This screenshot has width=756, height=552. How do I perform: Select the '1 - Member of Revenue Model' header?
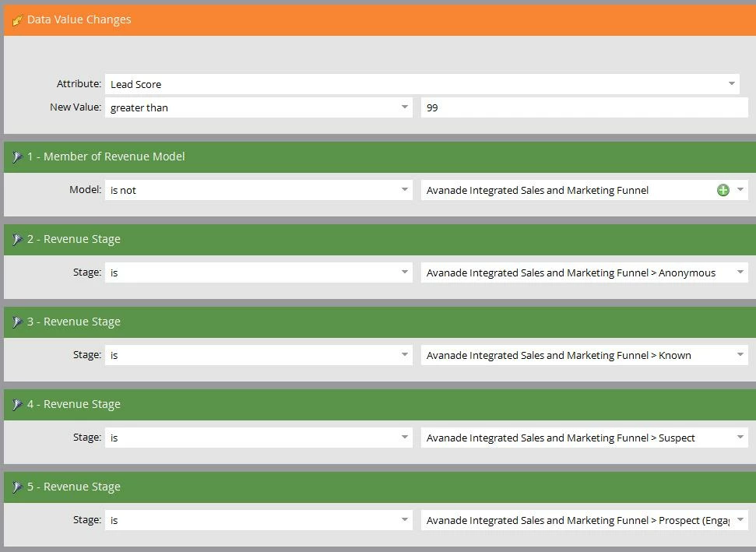click(x=106, y=156)
